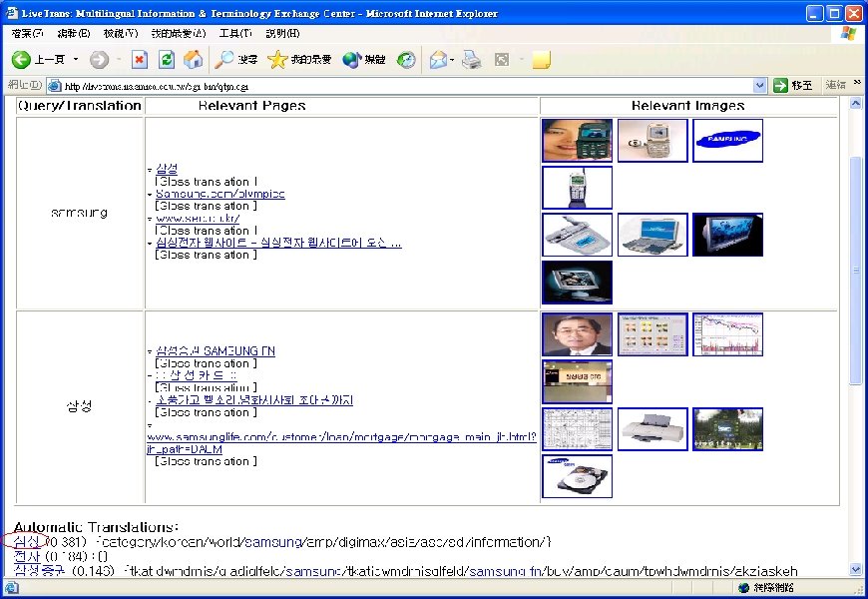Viewport: 868px width, 599px height.
Task: Open the white printer thumbnail
Action: (x=652, y=429)
